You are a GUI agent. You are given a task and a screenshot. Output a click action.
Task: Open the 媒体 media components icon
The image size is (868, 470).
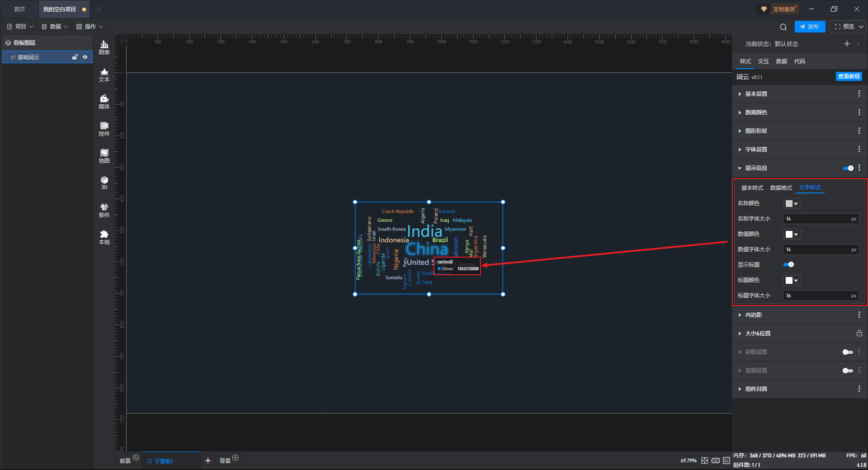pos(104,101)
